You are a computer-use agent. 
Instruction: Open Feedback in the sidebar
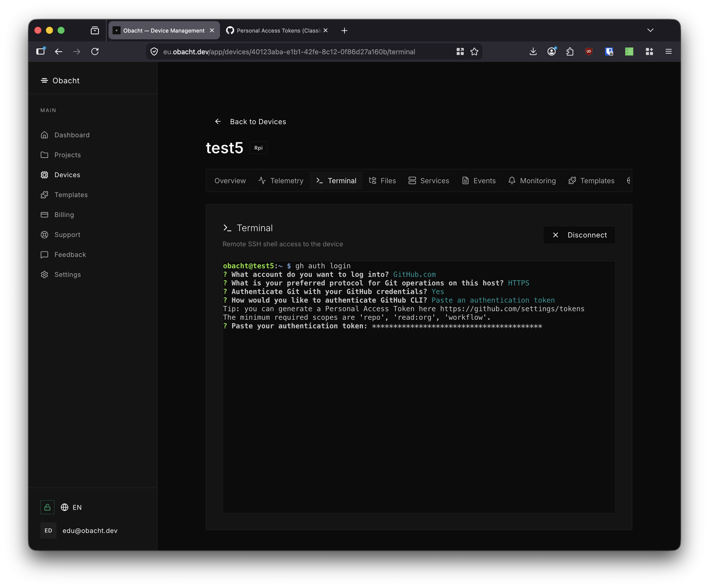pos(64,254)
